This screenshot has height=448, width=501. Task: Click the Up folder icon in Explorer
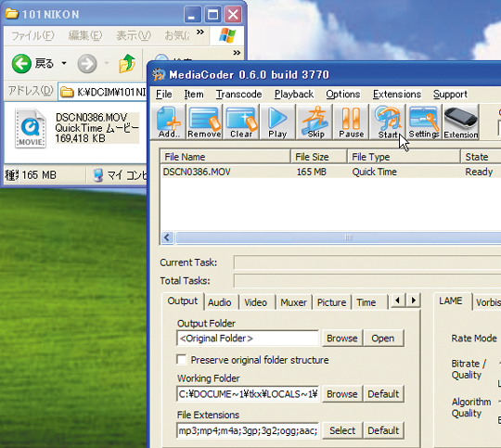click(x=127, y=63)
